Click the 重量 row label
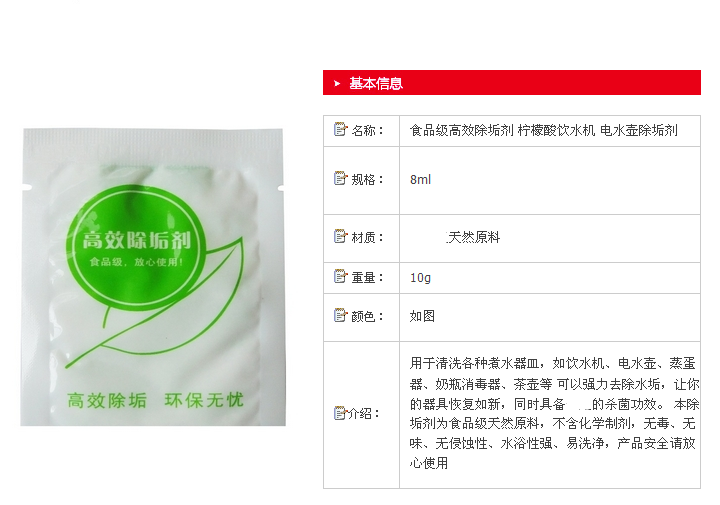Screen dimensions: 720x505 (x=367, y=278)
